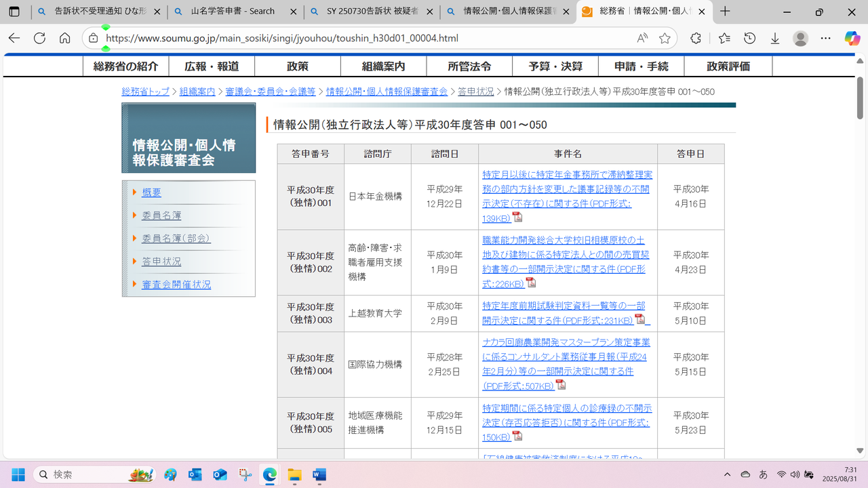Open 所管法令 navigation menu
Viewport: 868px width, 488px height.
pyautogui.click(x=469, y=66)
